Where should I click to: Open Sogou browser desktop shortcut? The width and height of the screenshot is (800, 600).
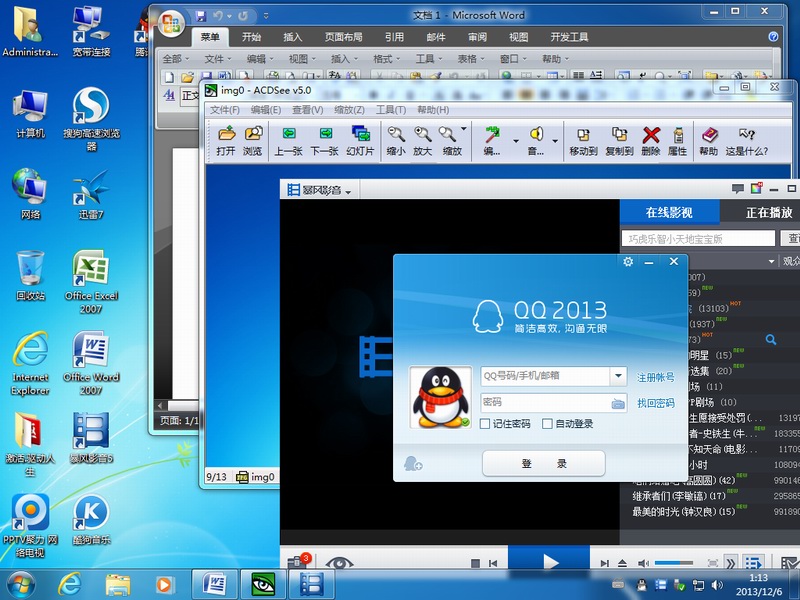(x=91, y=119)
